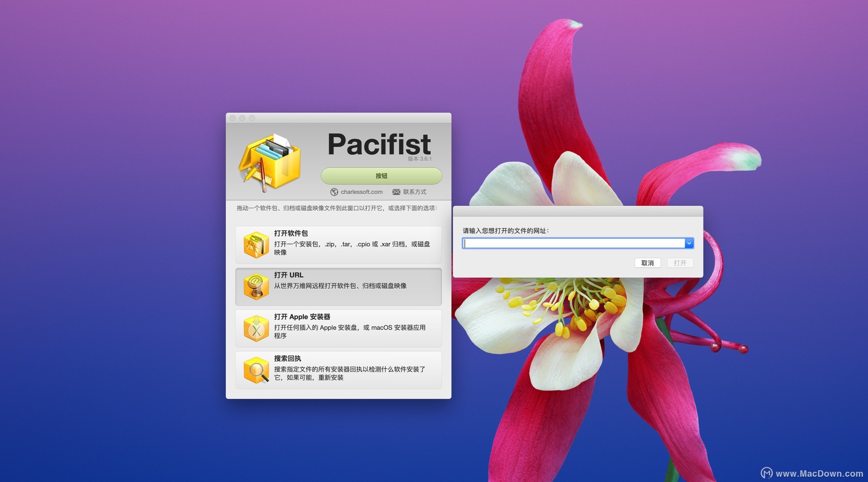
Task: Click the 打开软件包 package box icon
Action: (256, 245)
